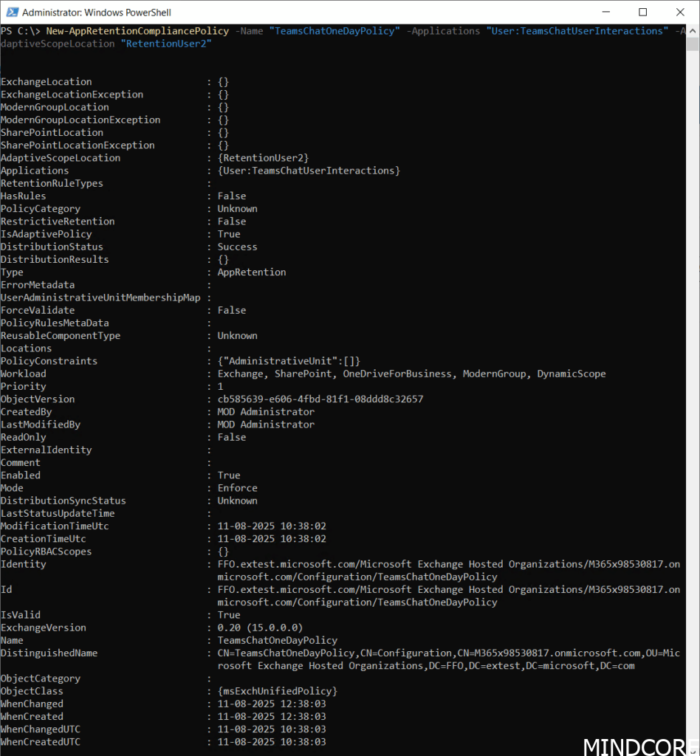Click the vertical scrollbar thumb
The width and height of the screenshot is (700, 756).
point(693,46)
